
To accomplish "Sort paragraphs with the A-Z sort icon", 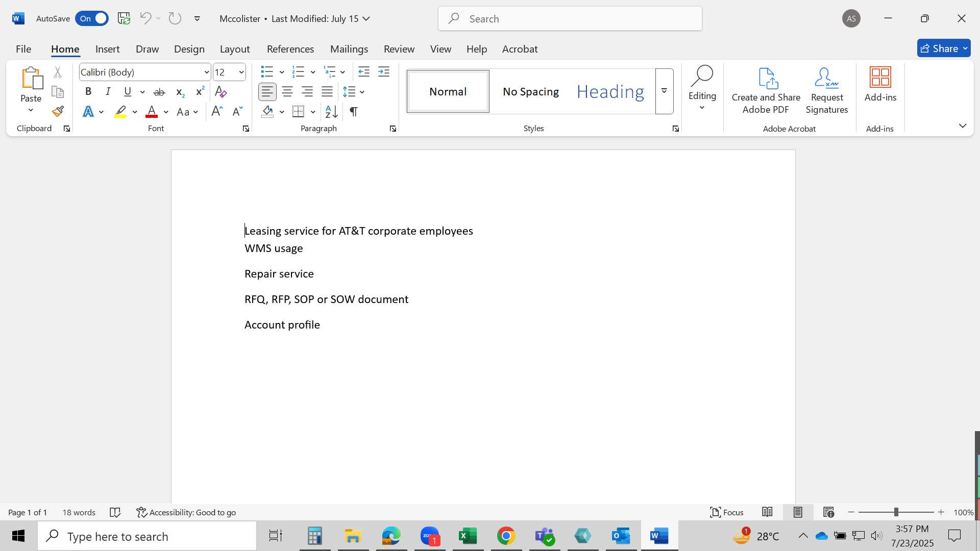I will pos(331,111).
